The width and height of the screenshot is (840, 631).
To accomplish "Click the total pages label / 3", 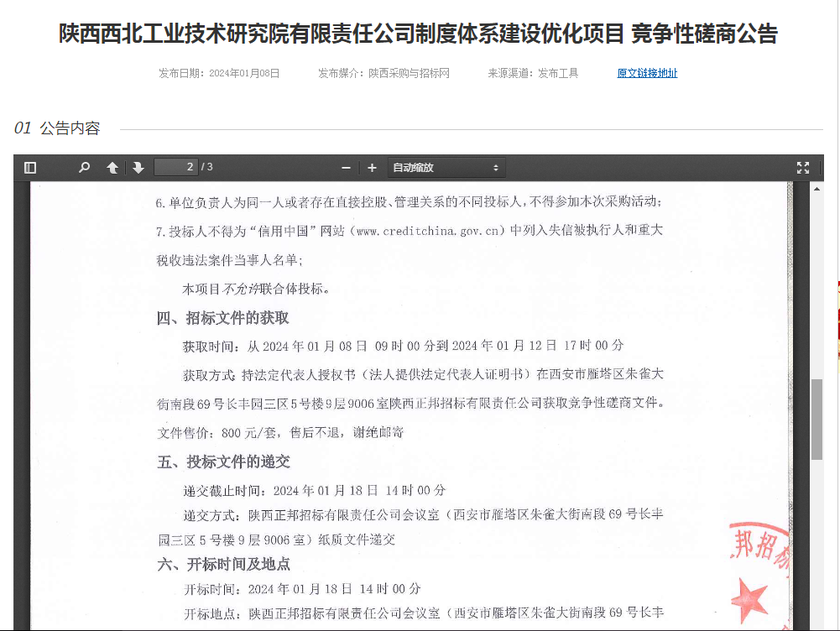I will [x=207, y=167].
